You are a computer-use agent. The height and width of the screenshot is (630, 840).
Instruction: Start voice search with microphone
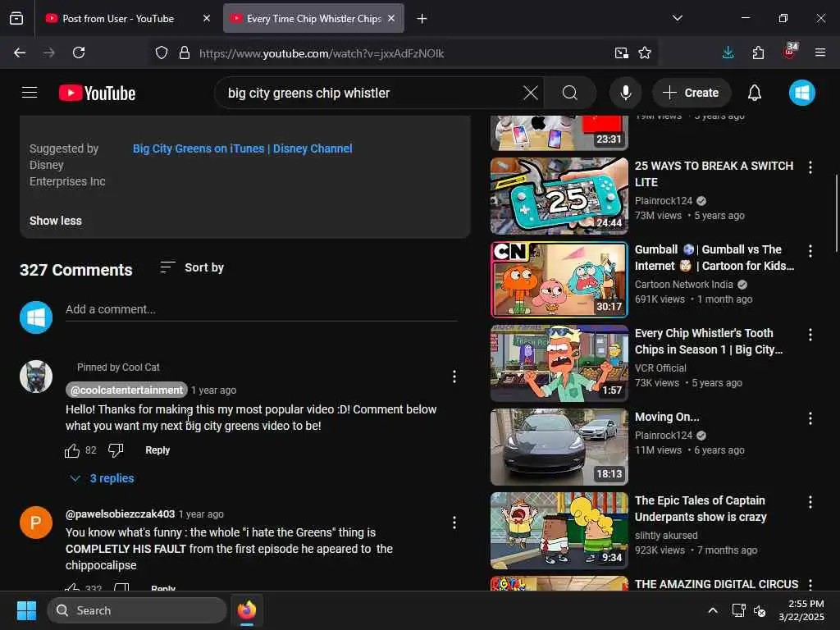point(625,93)
